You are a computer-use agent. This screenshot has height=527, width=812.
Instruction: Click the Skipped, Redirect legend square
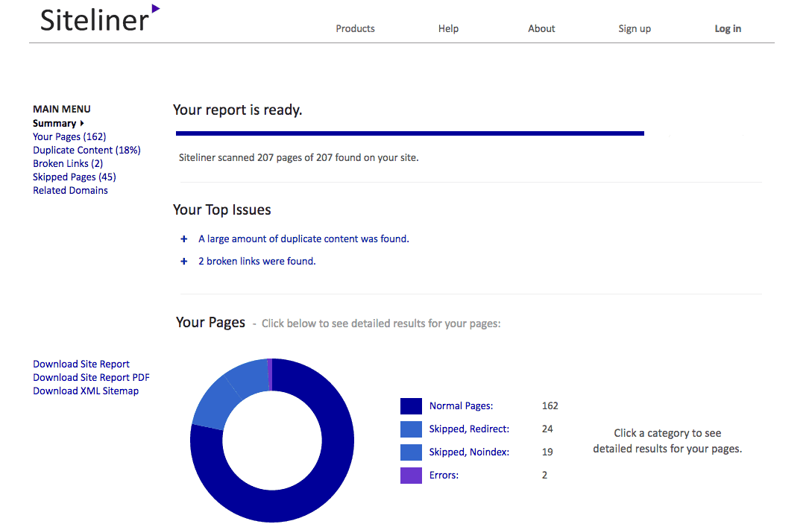(410, 429)
